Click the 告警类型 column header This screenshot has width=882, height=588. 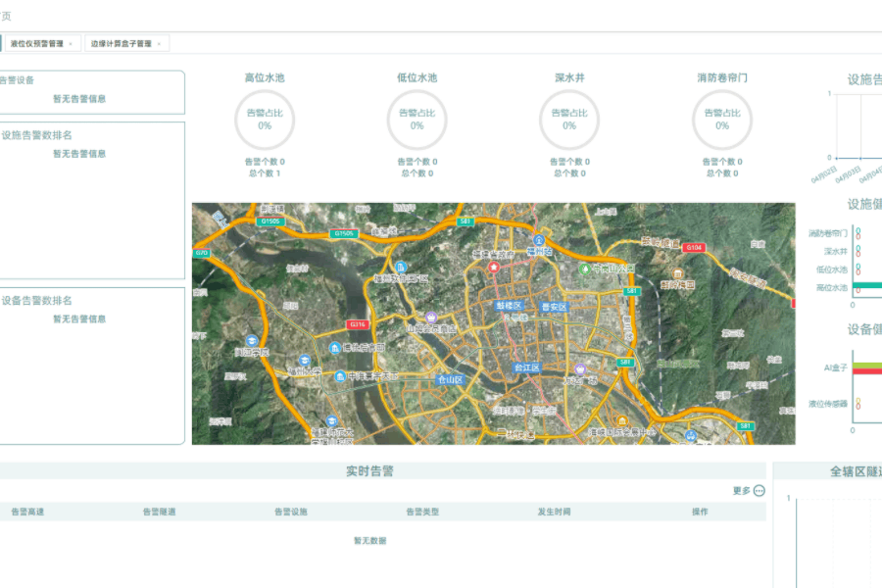point(422,512)
